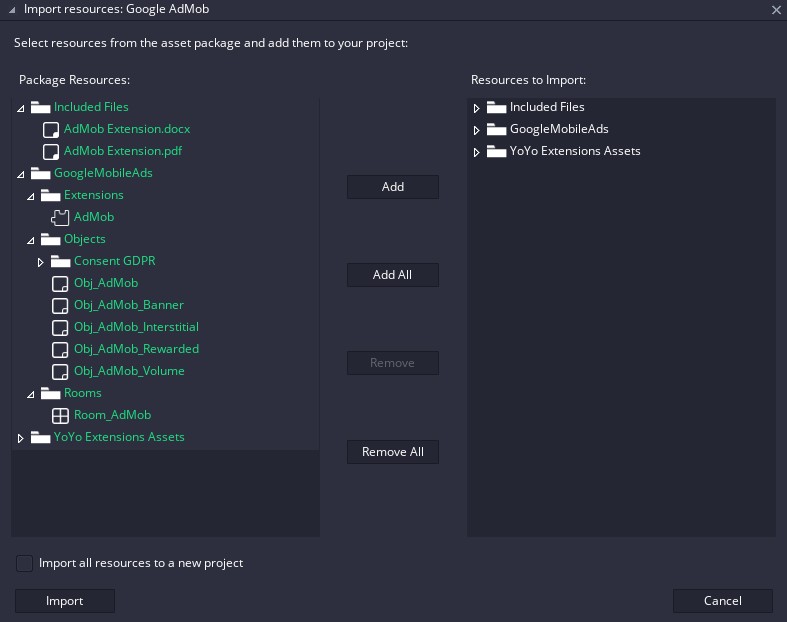
Task: Click the Obj_AdMob_Volume object icon
Action: (x=60, y=371)
